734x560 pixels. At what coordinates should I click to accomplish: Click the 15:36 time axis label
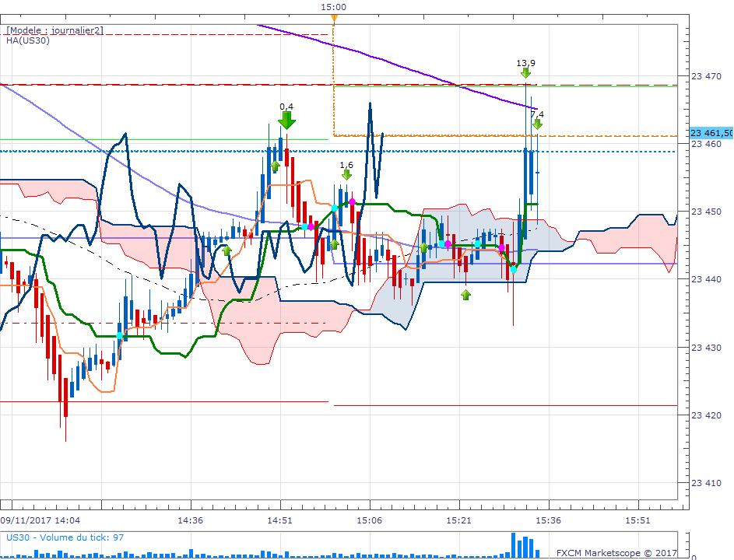[x=548, y=520]
